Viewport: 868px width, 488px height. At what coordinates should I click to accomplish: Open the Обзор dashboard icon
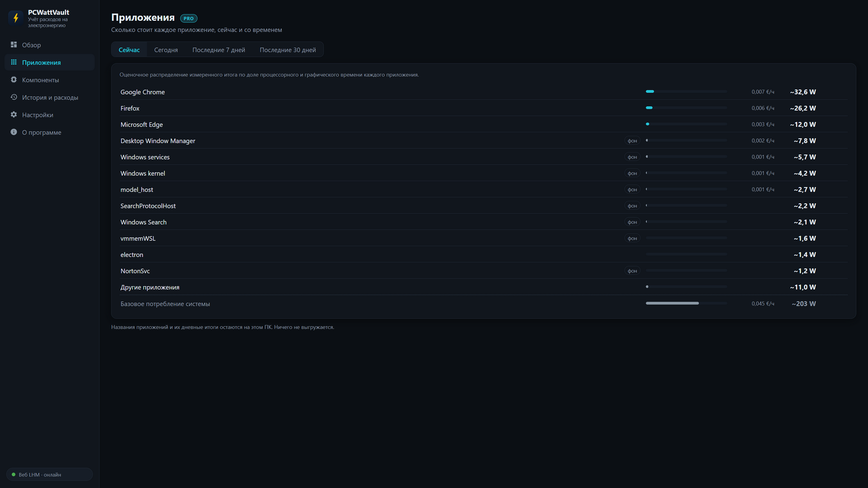pyautogui.click(x=14, y=45)
